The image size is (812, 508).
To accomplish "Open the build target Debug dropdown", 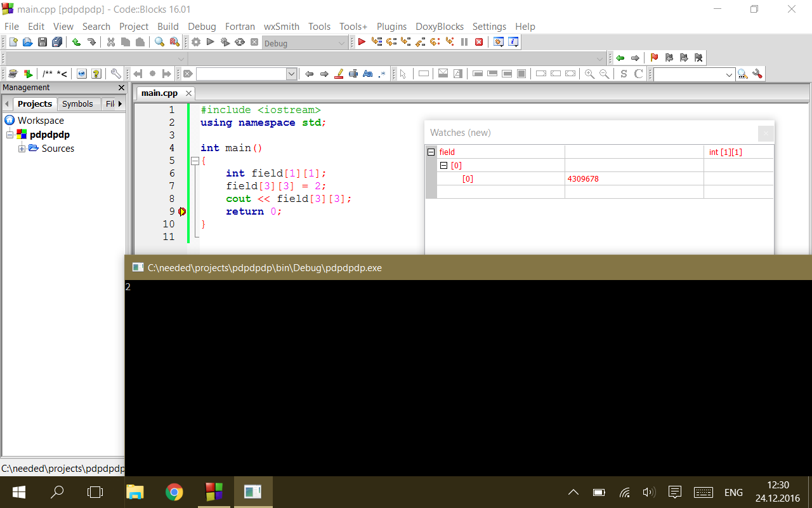I will tap(343, 43).
